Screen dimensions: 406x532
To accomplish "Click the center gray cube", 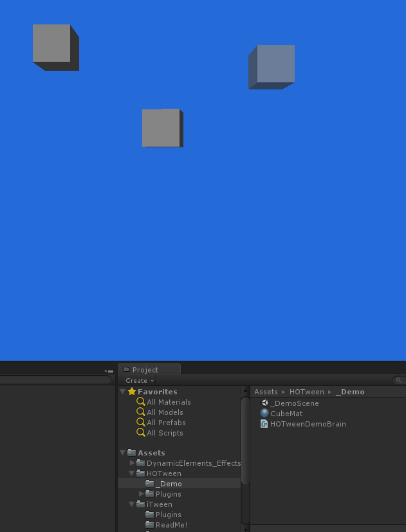I will pyautogui.click(x=163, y=128).
